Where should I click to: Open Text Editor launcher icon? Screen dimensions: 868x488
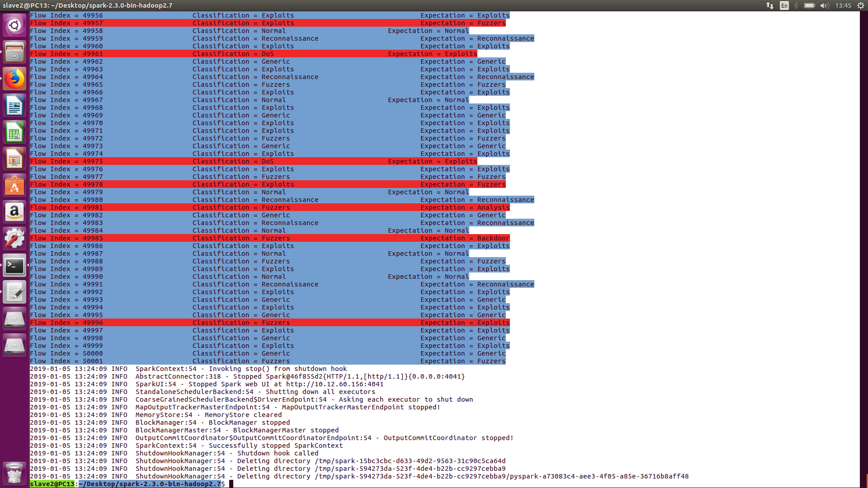(14, 292)
